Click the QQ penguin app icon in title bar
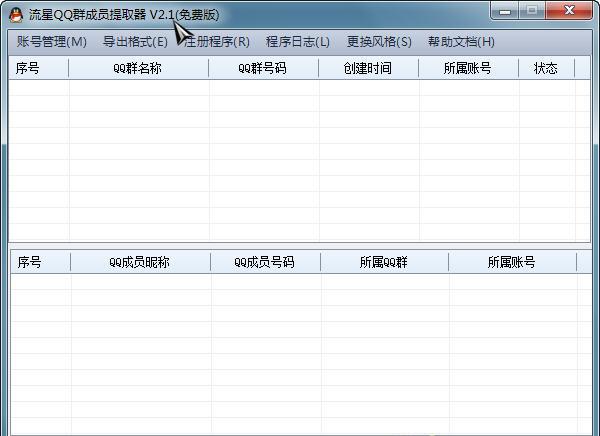This screenshot has height=436, width=600. pos(15,14)
